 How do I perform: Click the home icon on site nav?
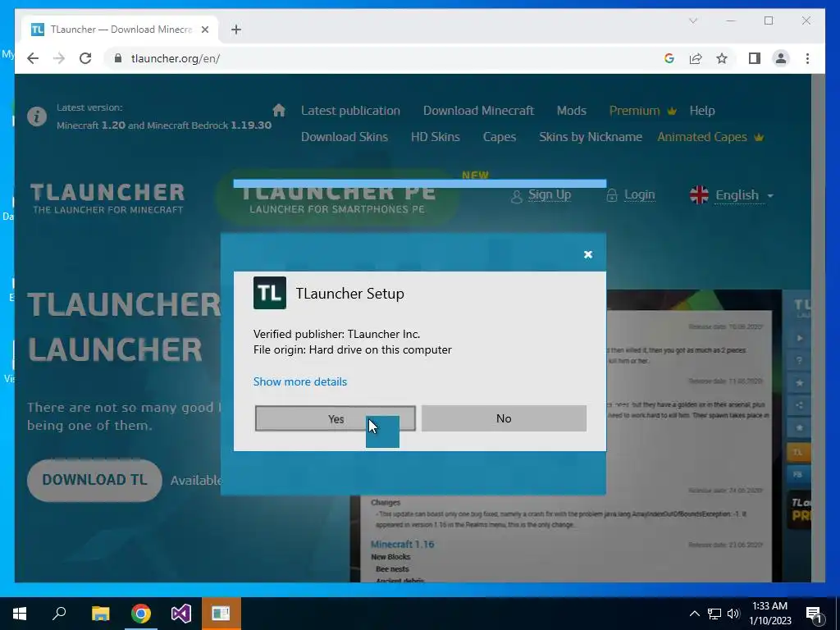(x=279, y=111)
